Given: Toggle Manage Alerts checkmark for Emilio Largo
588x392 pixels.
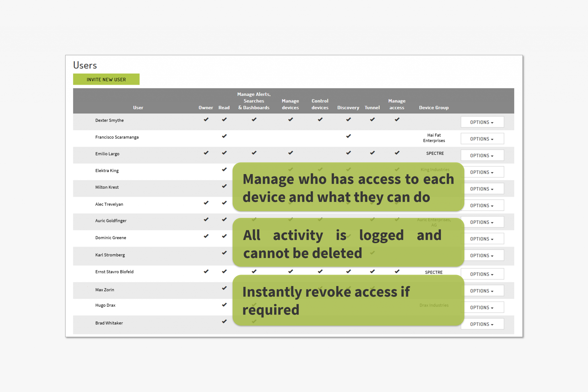Looking at the screenshot, I should 254,153.
